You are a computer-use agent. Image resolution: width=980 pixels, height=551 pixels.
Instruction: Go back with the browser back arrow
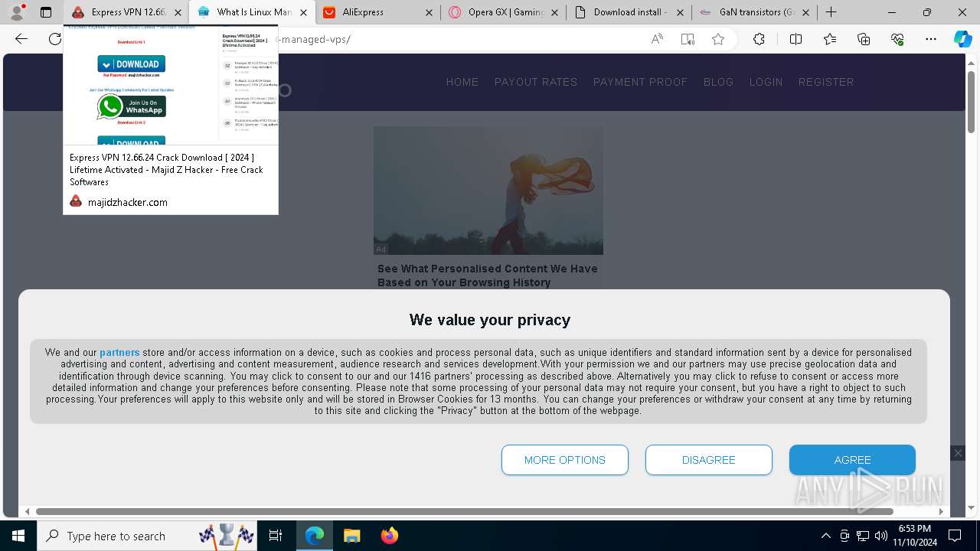21,39
